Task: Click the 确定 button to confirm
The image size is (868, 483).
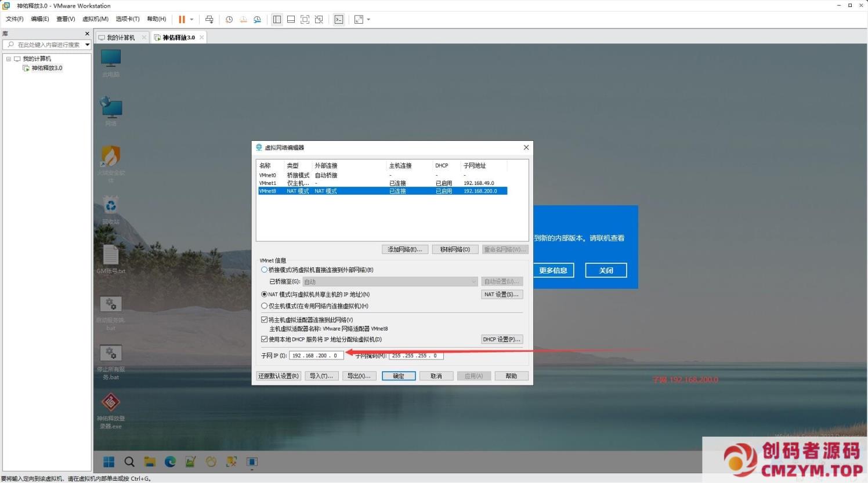Action: [399, 376]
